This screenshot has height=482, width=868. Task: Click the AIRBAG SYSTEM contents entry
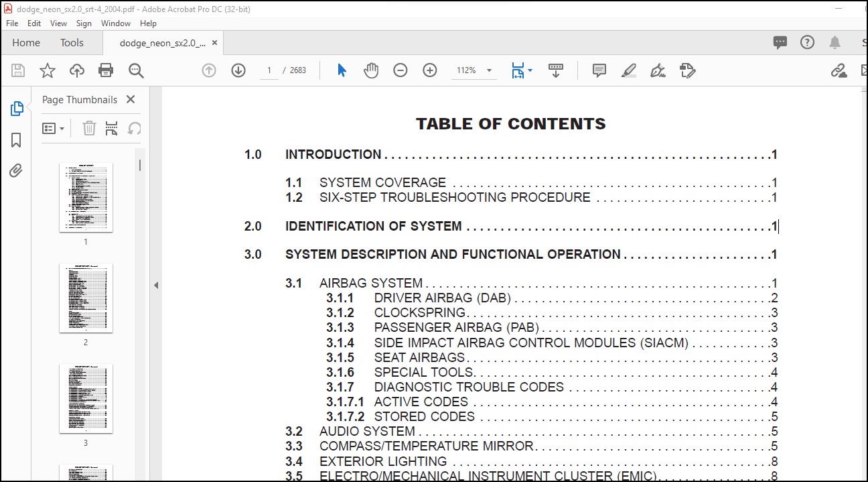tap(371, 284)
